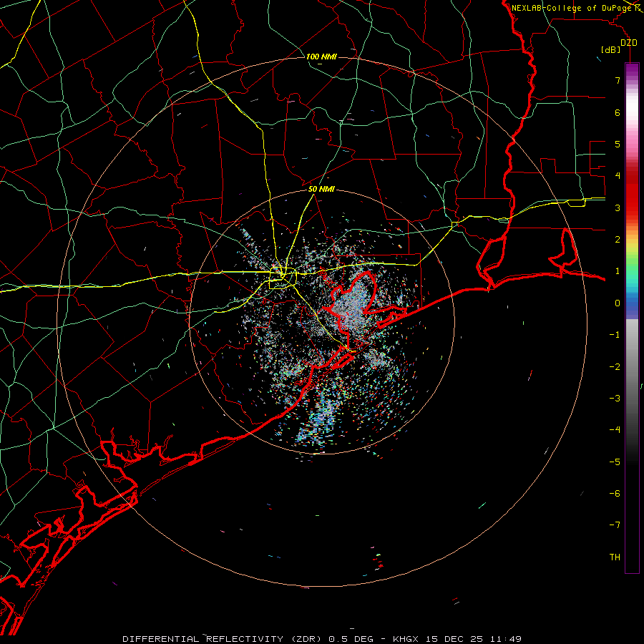
Task: Click the 1 value on the color scale
Action: tap(618, 271)
